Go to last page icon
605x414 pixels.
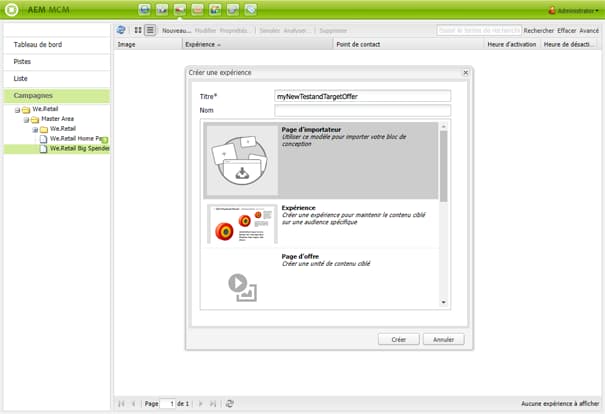point(213,404)
